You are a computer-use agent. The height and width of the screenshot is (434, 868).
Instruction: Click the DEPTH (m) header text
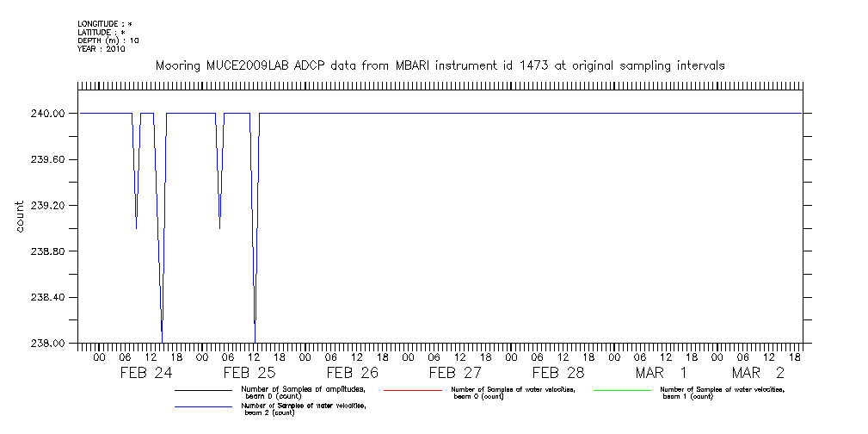coord(108,40)
